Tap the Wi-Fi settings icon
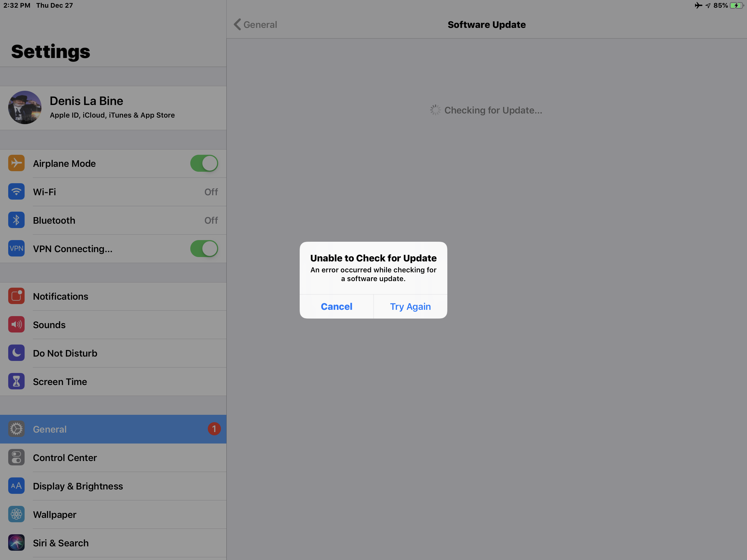Screen dimensions: 747x560 click(16, 191)
